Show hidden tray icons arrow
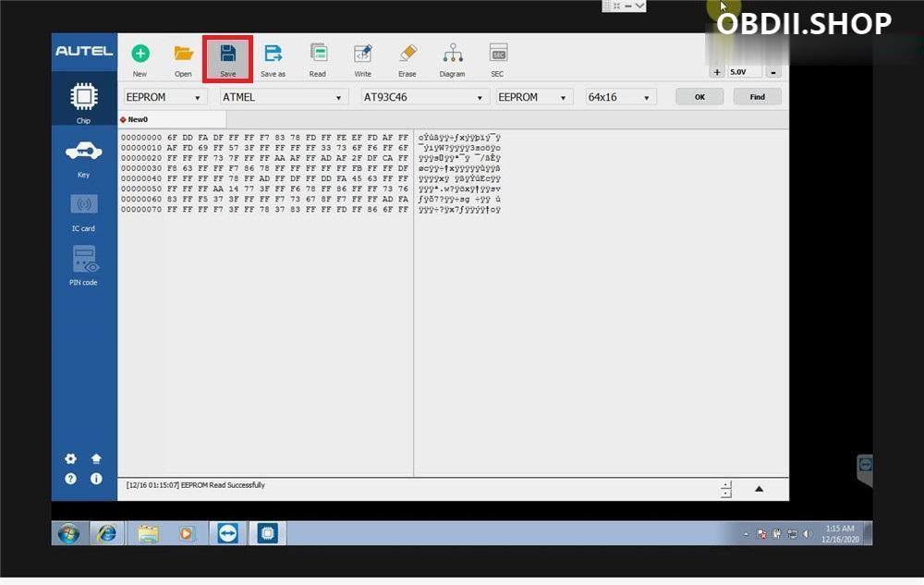The width and height of the screenshot is (924, 585). (x=746, y=534)
